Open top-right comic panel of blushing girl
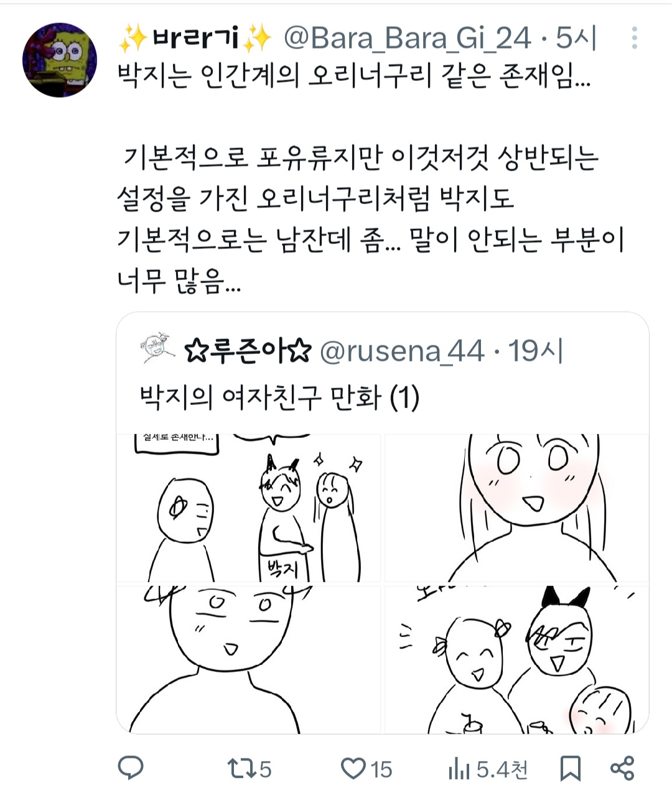The width and height of the screenshot is (672, 795). [516, 508]
